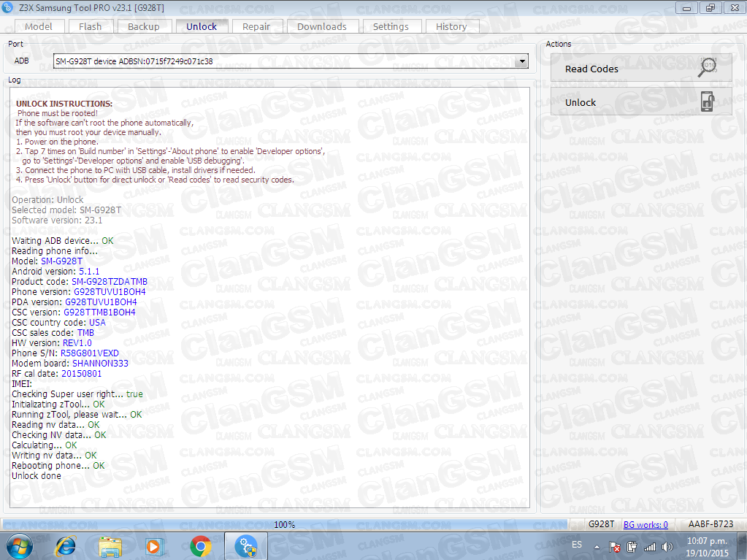Open Windows Explorer from taskbar
The image size is (747, 560).
pyautogui.click(x=110, y=546)
